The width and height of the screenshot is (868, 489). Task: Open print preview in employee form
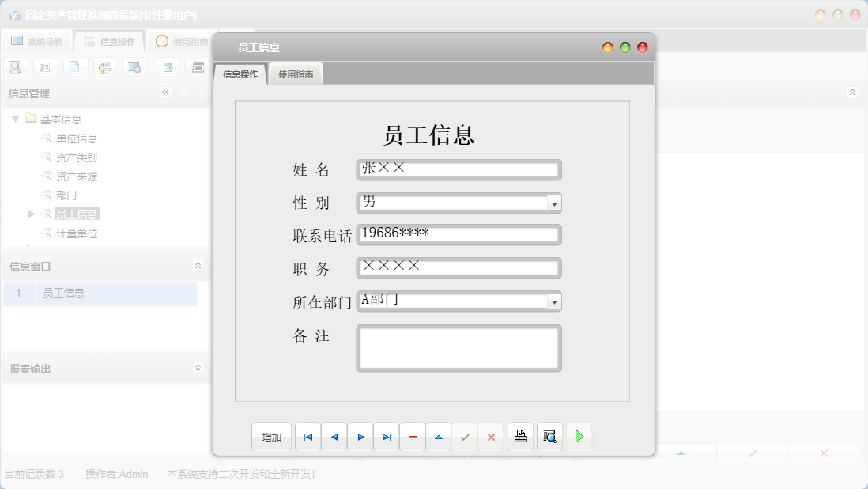[x=549, y=436]
